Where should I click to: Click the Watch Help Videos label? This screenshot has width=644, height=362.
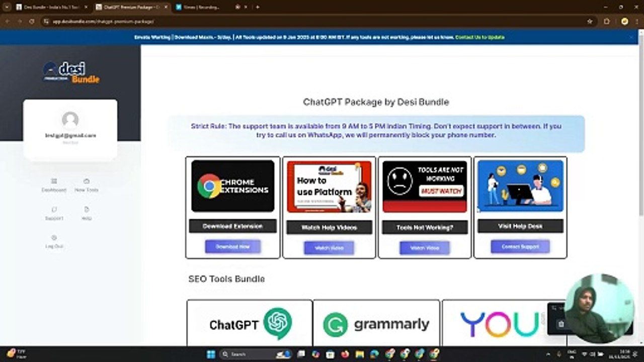[x=329, y=228]
